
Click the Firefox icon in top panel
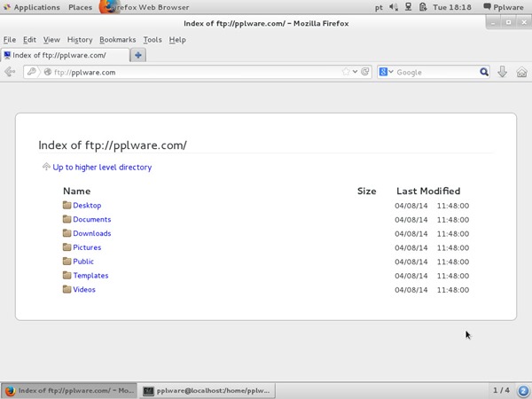(x=107, y=7)
